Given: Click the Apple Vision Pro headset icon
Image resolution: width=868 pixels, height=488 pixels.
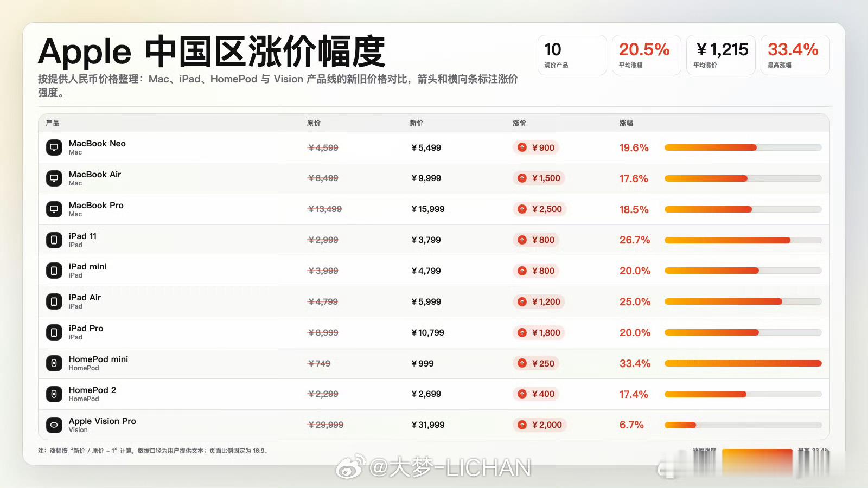Looking at the screenshot, I should tap(54, 425).
